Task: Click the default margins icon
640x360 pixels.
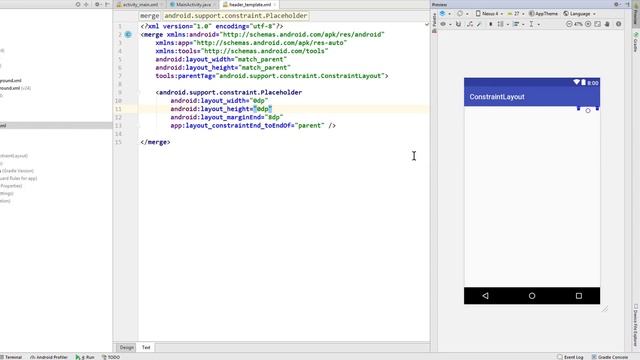Action: point(490,24)
